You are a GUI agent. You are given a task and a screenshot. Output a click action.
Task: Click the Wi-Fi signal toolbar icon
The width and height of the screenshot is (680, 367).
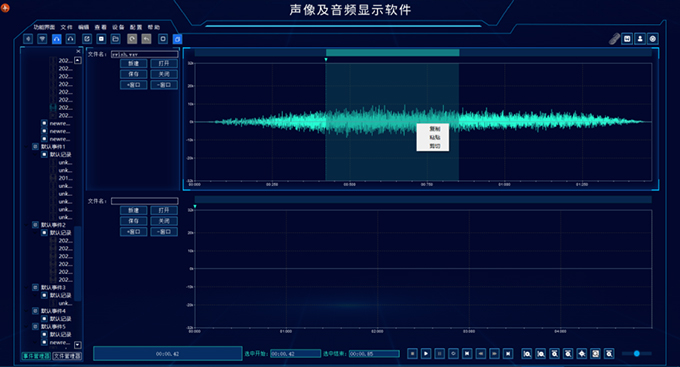tap(42, 39)
